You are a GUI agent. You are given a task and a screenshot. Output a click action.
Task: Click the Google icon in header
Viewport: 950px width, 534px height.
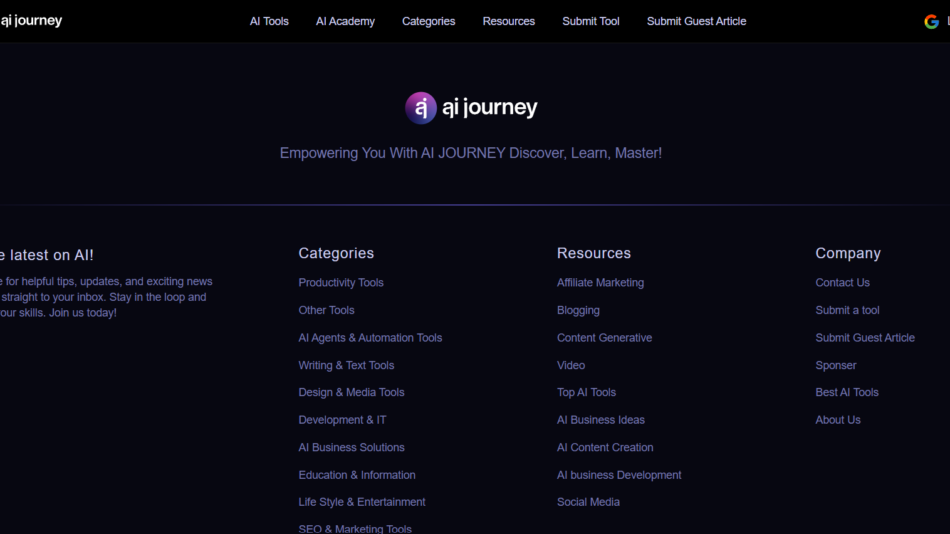click(931, 22)
